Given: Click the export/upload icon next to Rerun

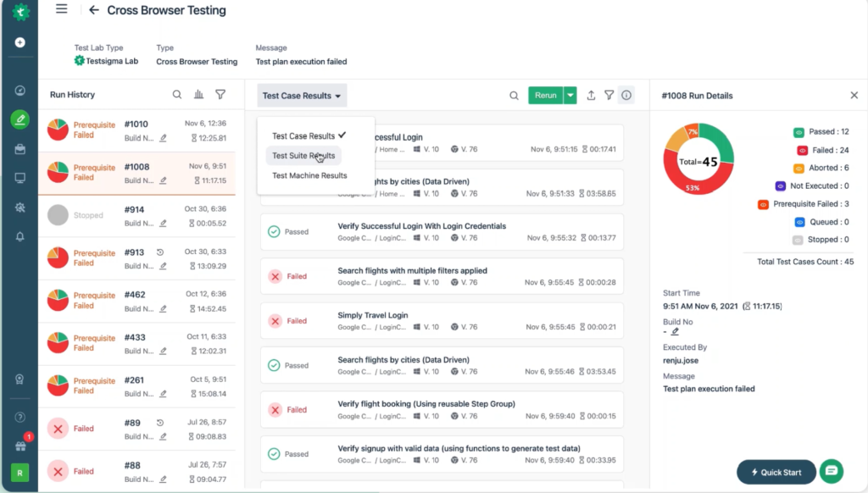Looking at the screenshot, I should 591,96.
